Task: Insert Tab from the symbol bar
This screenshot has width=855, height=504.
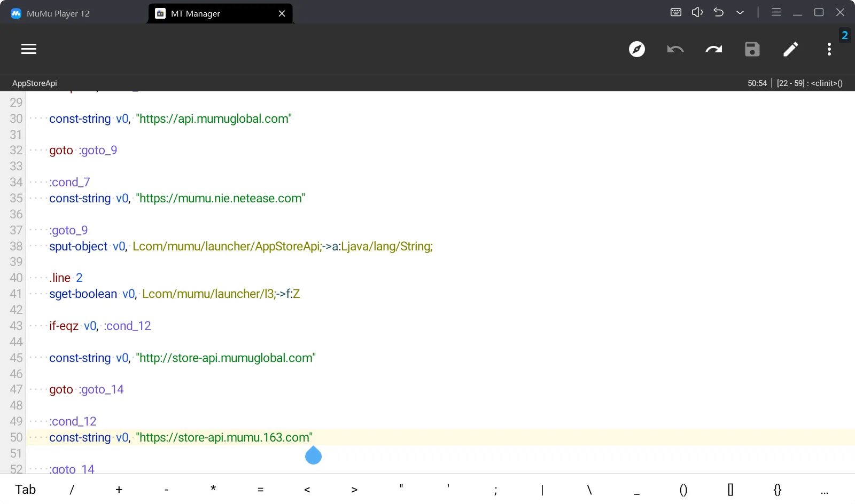Action: [x=25, y=490]
